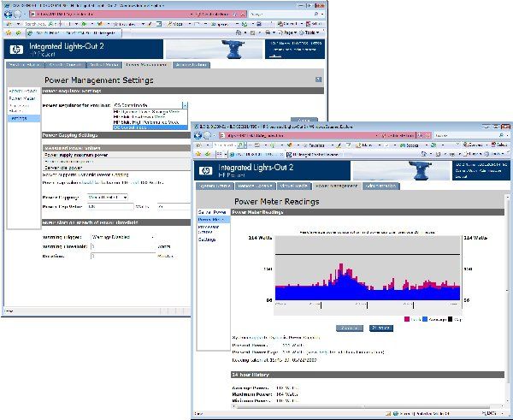The image size is (513, 420).
Task: Open the Power Regulator mode dropdown arrow
Action: (x=185, y=105)
